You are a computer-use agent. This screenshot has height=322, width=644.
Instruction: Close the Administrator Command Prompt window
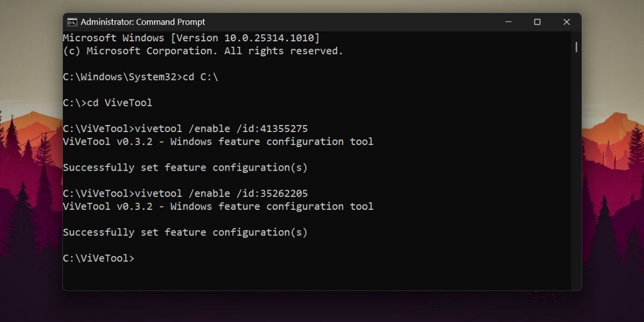tap(566, 22)
